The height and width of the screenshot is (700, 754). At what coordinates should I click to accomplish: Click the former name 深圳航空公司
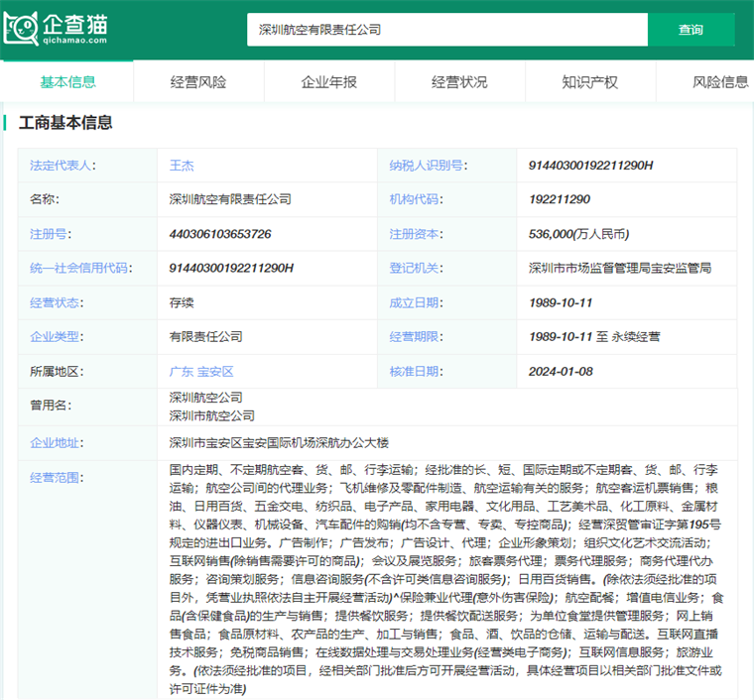coord(205,398)
